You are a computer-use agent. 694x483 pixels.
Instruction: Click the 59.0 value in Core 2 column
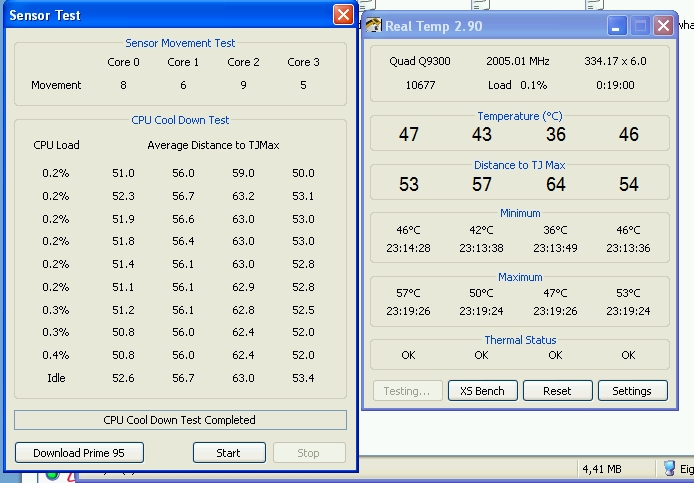(x=243, y=173)
